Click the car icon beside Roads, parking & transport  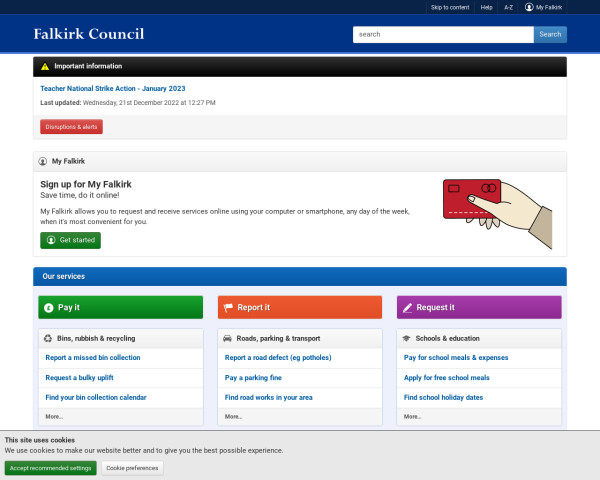click(227, 338)
